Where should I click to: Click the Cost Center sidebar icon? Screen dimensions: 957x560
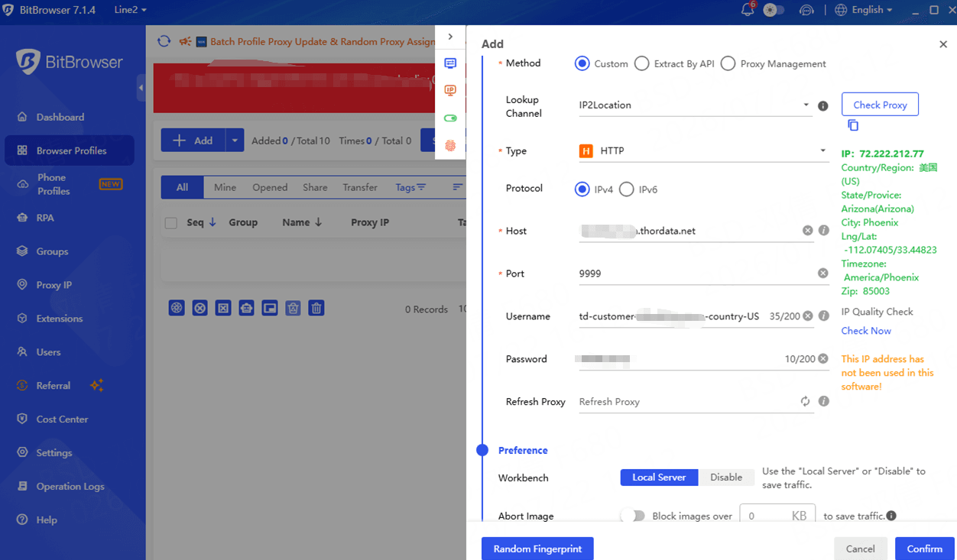point(21,419)
